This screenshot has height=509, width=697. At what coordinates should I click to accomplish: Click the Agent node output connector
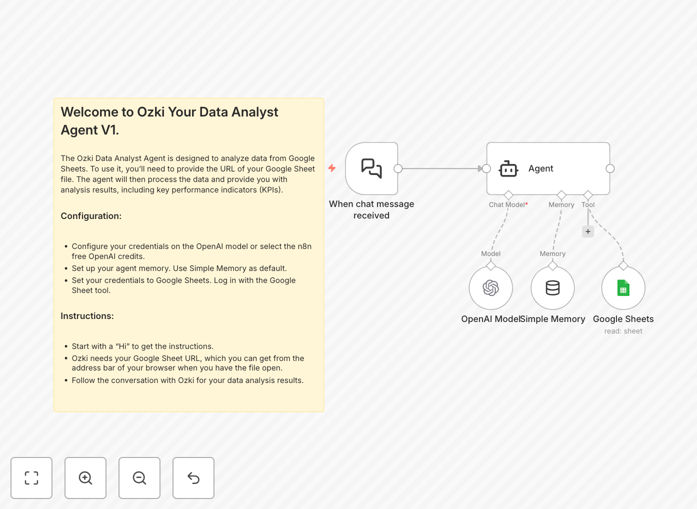pos(610,168)
